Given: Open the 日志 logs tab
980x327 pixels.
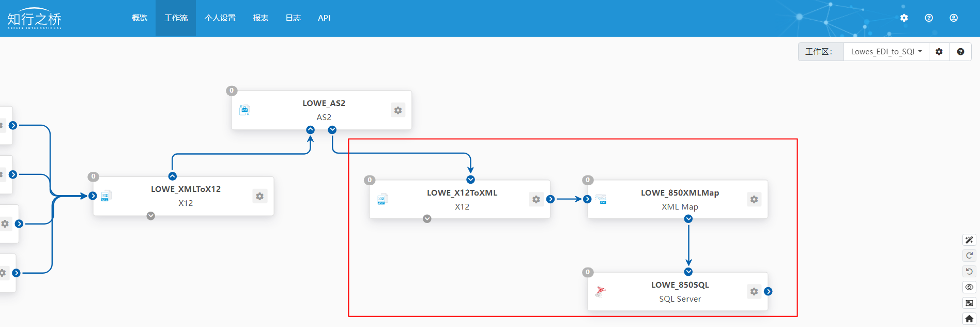Looking at the screenshot, I should (x=293, y=18).
